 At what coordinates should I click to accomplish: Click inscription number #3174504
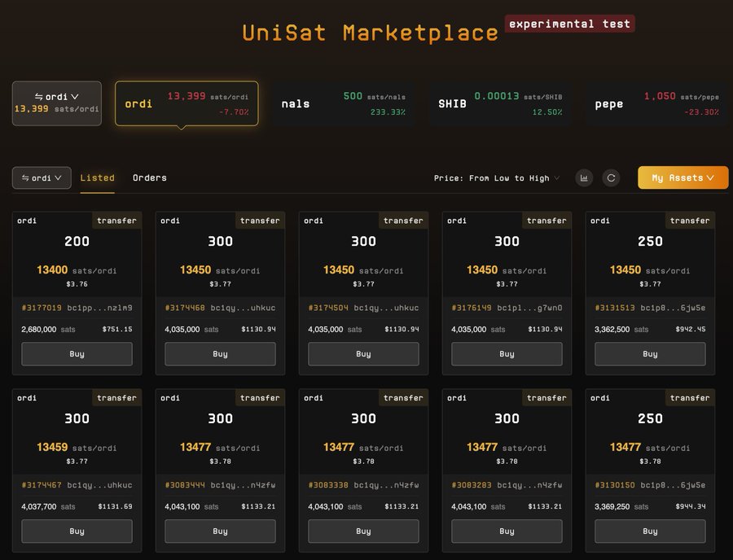328,308
